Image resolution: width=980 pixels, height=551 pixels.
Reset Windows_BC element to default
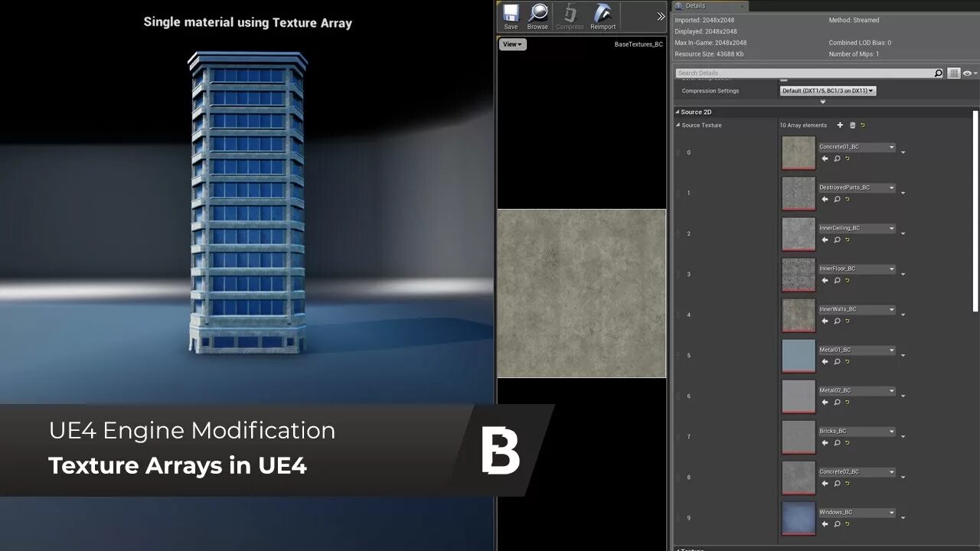848,523
